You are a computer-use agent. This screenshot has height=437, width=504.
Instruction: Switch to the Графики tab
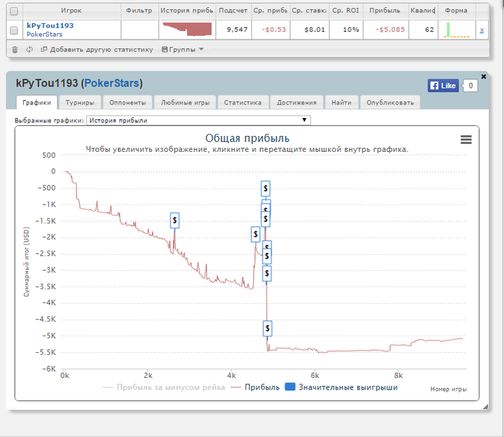[x=37, y=102]
